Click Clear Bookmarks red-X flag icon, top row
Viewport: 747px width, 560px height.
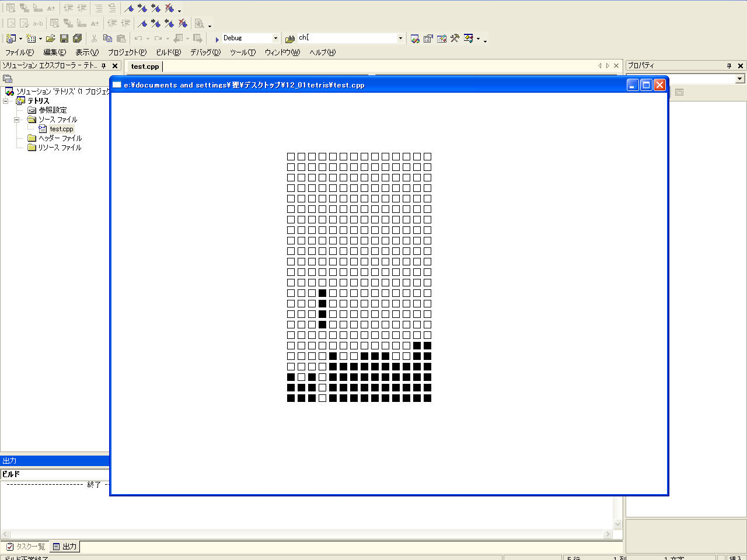point(169,8)
